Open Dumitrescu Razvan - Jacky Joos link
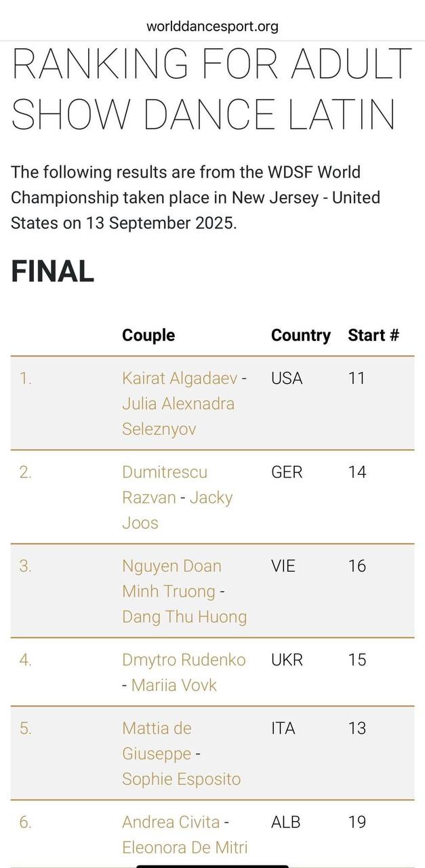Image resolution: width=425 pixels, height=868 pixels. [177, 497]
